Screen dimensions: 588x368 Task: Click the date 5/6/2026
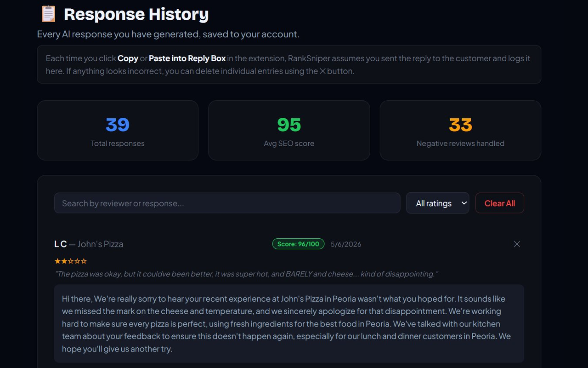click(346, 244)
